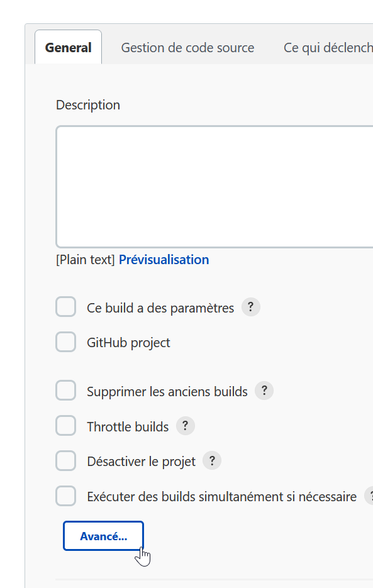373x588 pixels.
Task: Open the 'Ce qui déclenche' tab
Action: [x=328, y=48]
